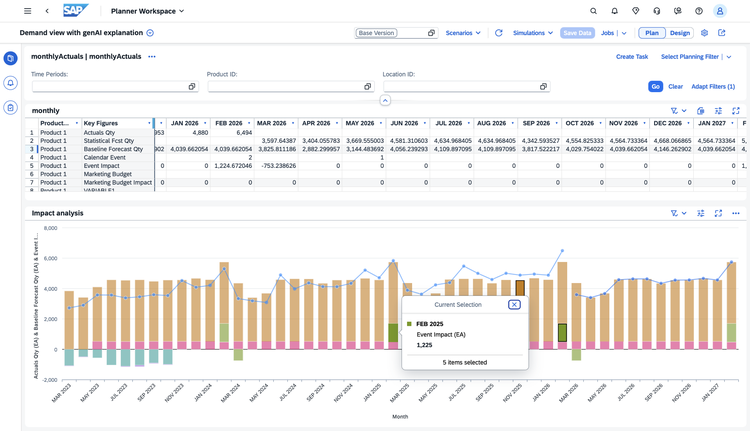Open the sidebar alerts bell icon
The height and width of the screenshot is (431, 750).
coord(11,83)
